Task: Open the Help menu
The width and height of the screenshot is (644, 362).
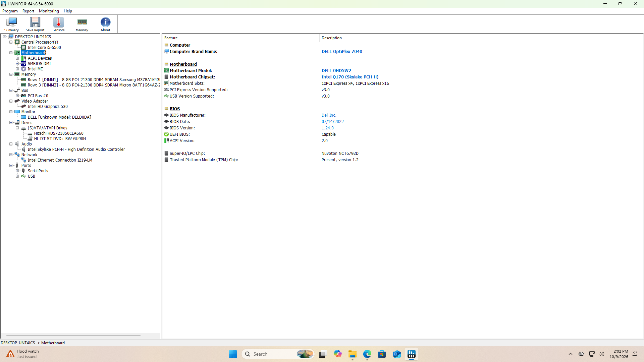Action: click(x=68, y=11)
